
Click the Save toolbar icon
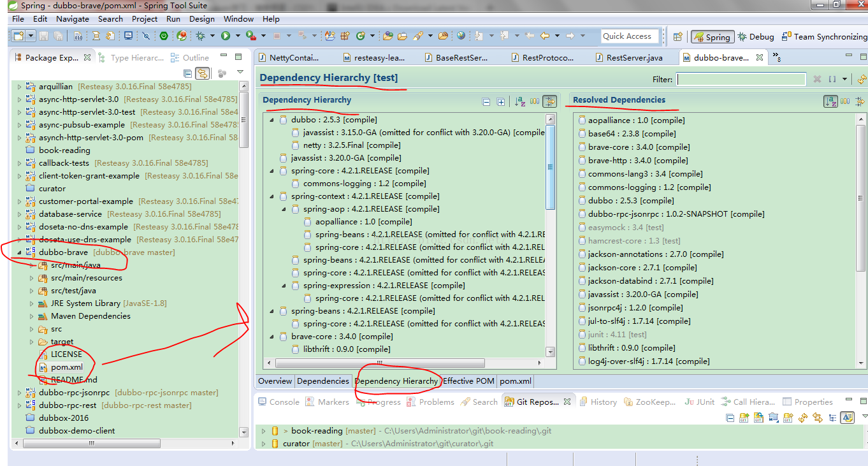pyautogui.click(x=44, y=36)
